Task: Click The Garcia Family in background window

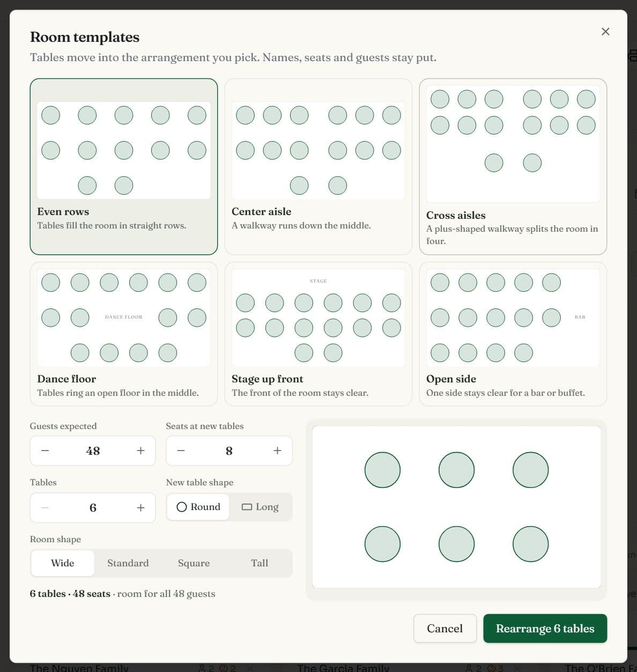Action: pyautogui.click(x=343, y=668)
